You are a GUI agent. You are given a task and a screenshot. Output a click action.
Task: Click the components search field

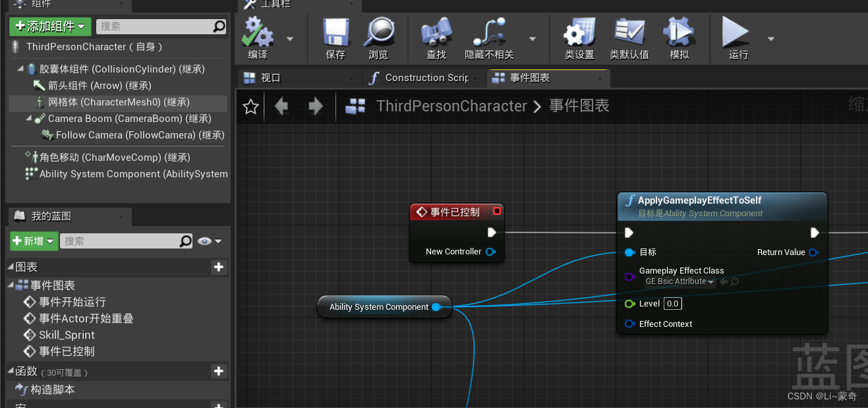click(161, 26)
